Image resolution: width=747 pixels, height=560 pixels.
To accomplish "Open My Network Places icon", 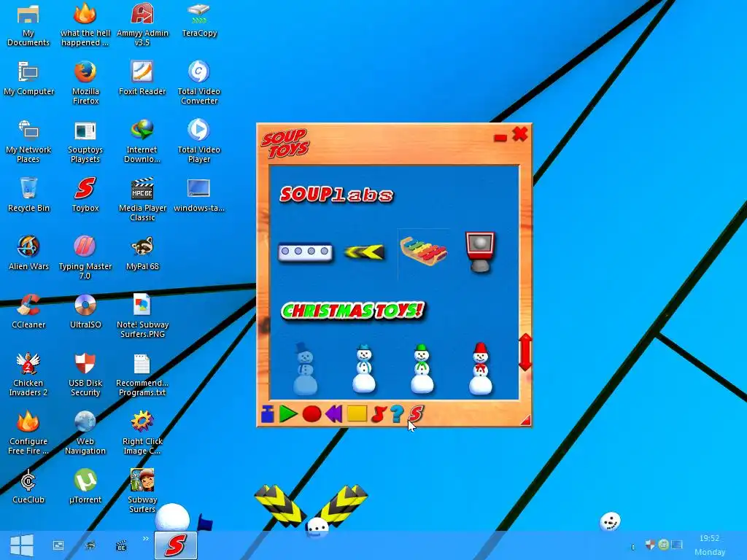I will coord(28,141).
